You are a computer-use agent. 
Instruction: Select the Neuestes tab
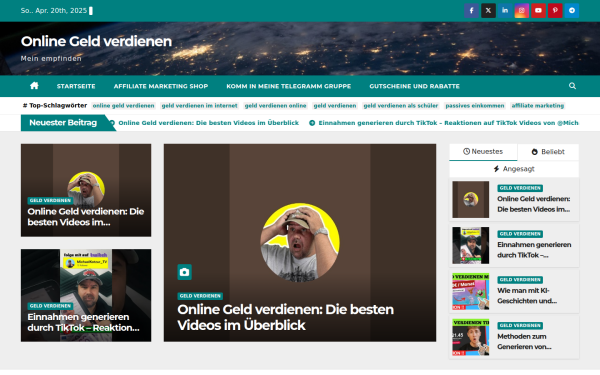coord(483,152)
